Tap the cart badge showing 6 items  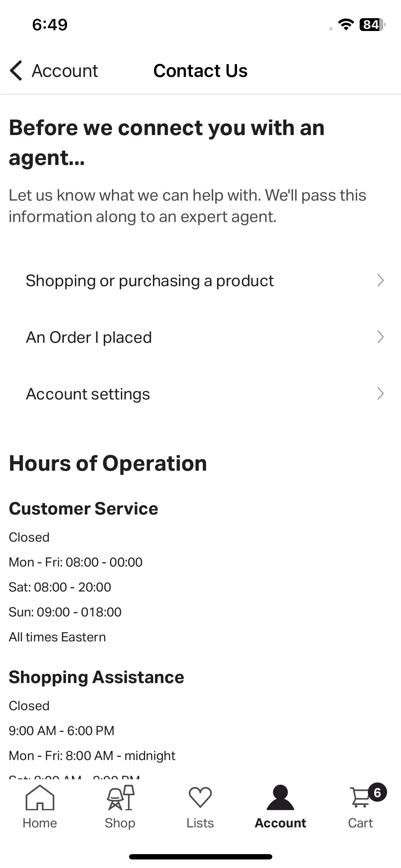(x=377, y=792)
